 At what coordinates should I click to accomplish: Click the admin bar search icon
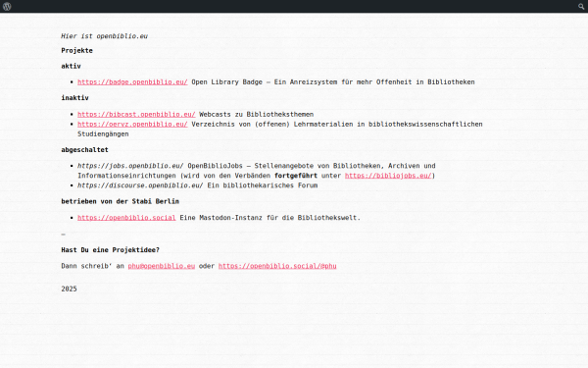581,7
